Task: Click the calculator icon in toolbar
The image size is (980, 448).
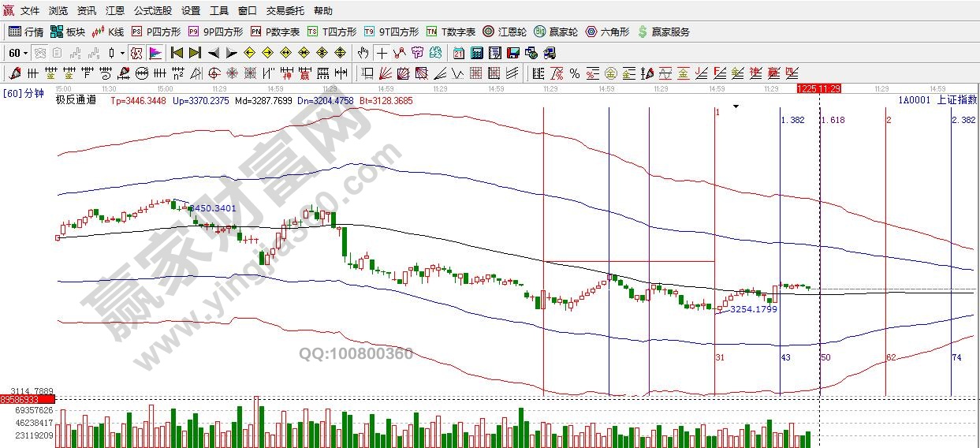Action: coord(476,53)
